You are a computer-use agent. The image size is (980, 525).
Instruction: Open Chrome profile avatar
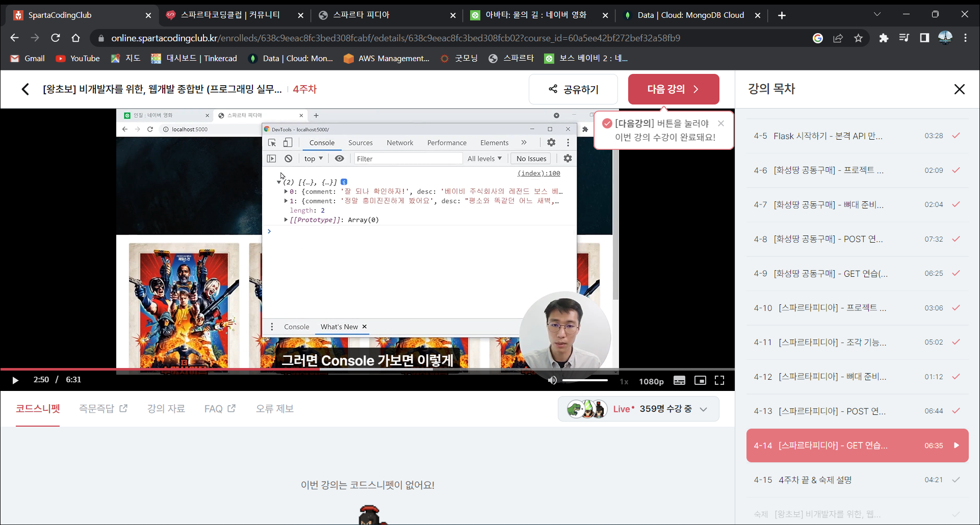945,38
